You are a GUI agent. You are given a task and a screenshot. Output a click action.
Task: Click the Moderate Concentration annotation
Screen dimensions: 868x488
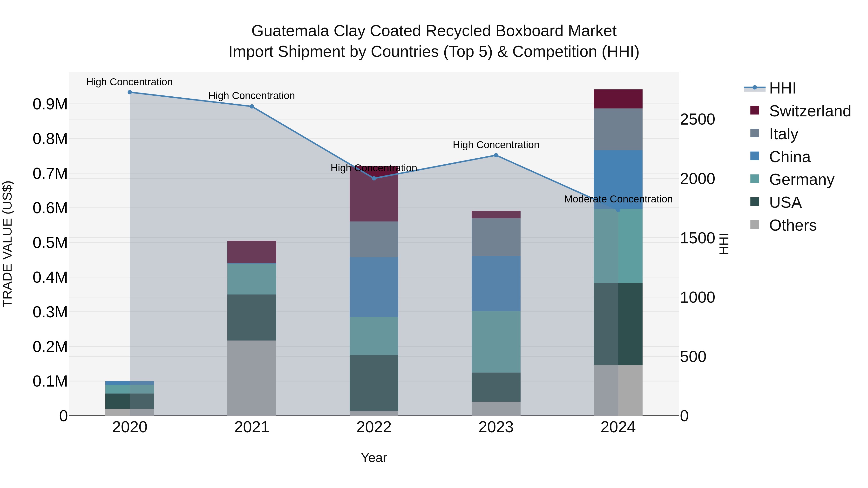pos(618,199)
